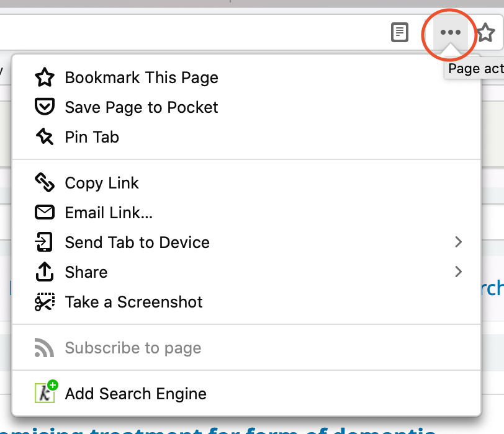Screen dimensions: 504x434
Task: Click the Email Link… menu entry
Action: pos(109,213)
